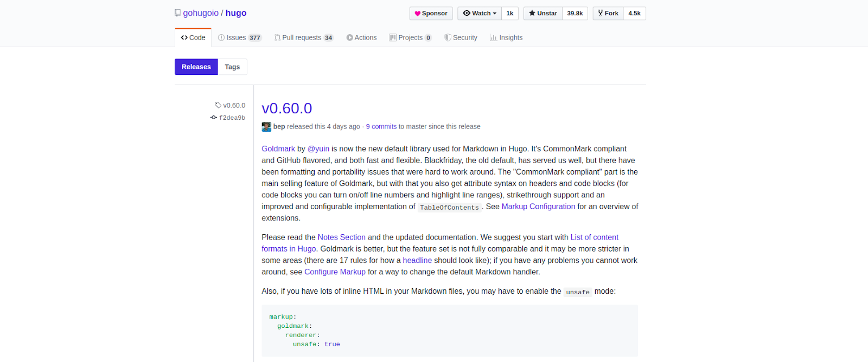This screenshot has width=868, height=362.
Task: Click the 'renderer:' line in code block
Action: [x=303, y=335]
